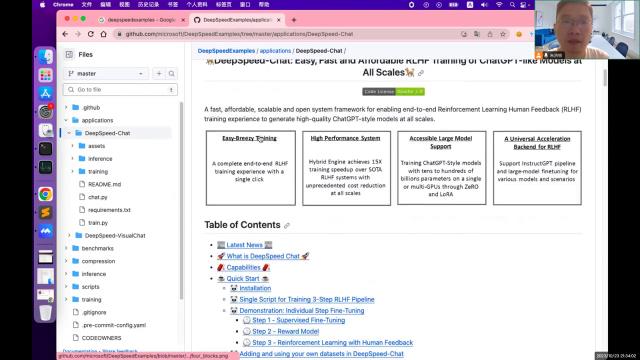The width and height of the screenshot is (640, 360).
Task: Open the Capabilities link
Action: coord(243,267)
